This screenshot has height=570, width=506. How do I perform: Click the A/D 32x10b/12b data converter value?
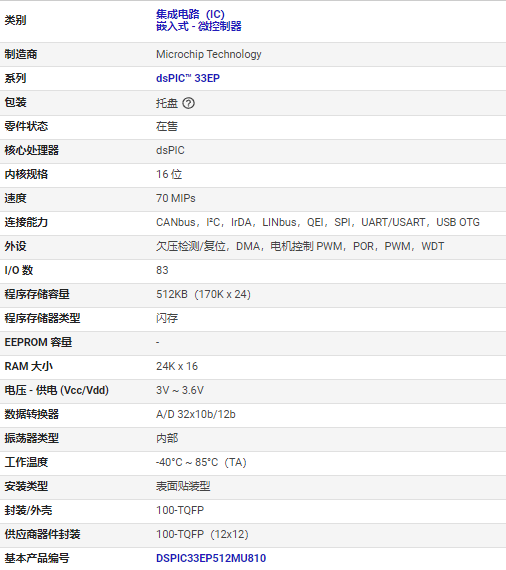(x=196, y=414)
